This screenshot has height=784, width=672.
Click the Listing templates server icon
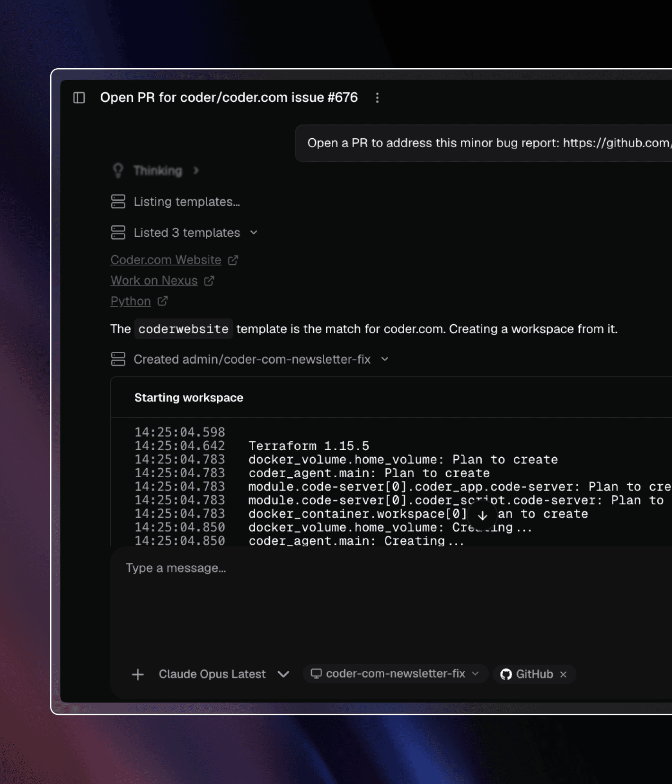point(118,201)
